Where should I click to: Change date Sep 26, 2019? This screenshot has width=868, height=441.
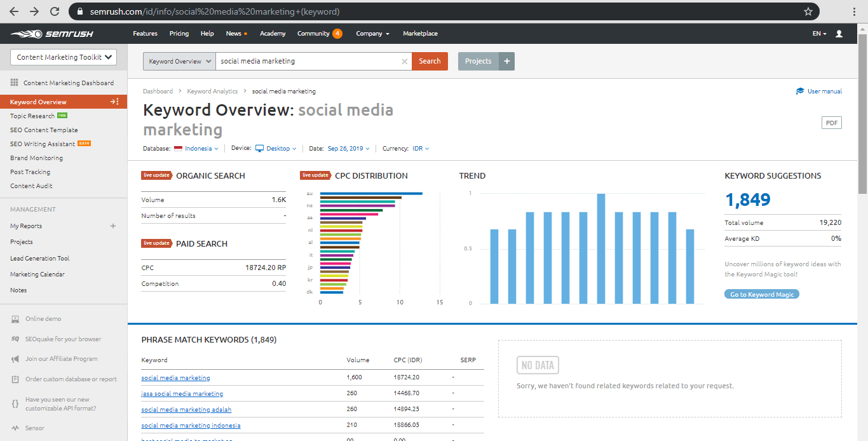348,149
